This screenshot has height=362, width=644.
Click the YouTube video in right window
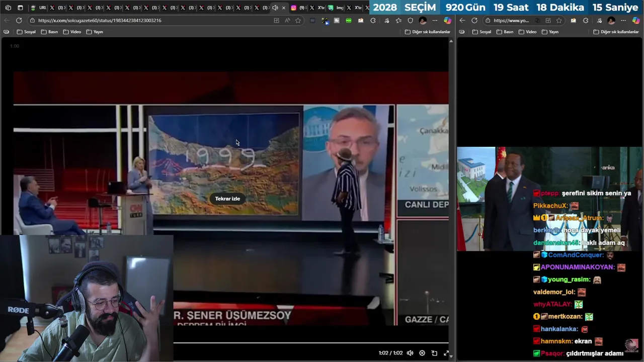pos(549,199)
